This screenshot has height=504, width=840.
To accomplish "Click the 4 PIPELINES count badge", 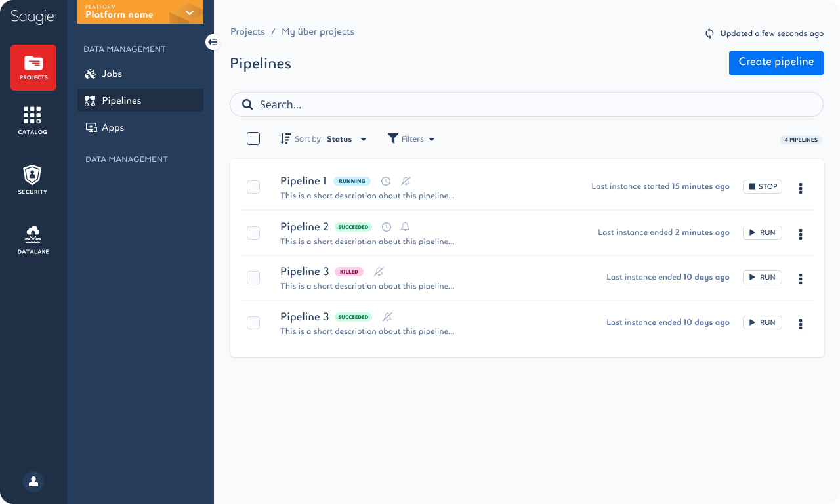I will tap(801, 140).
